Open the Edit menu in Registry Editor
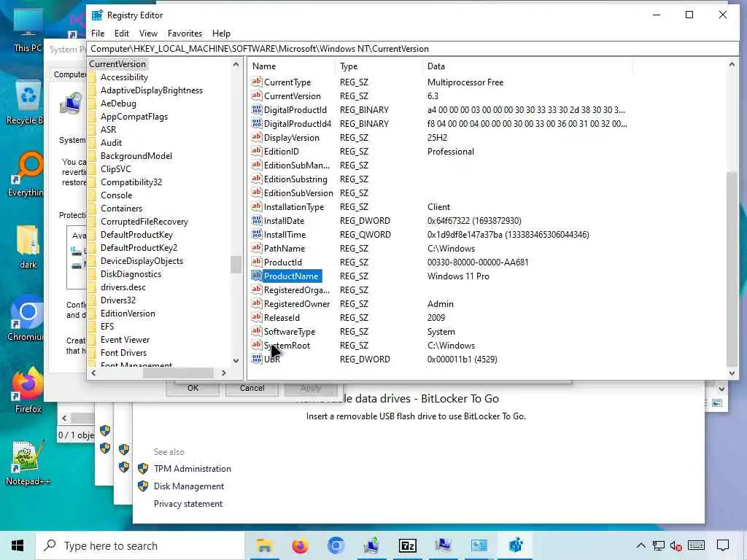 point(122,34)
